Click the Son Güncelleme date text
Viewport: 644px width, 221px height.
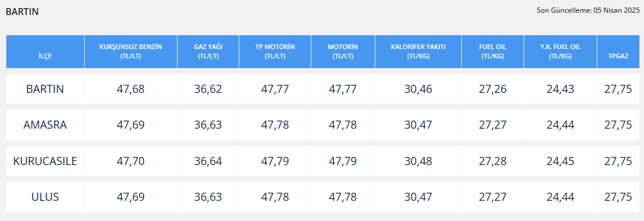pyautogui.click(x=588, y=11)
